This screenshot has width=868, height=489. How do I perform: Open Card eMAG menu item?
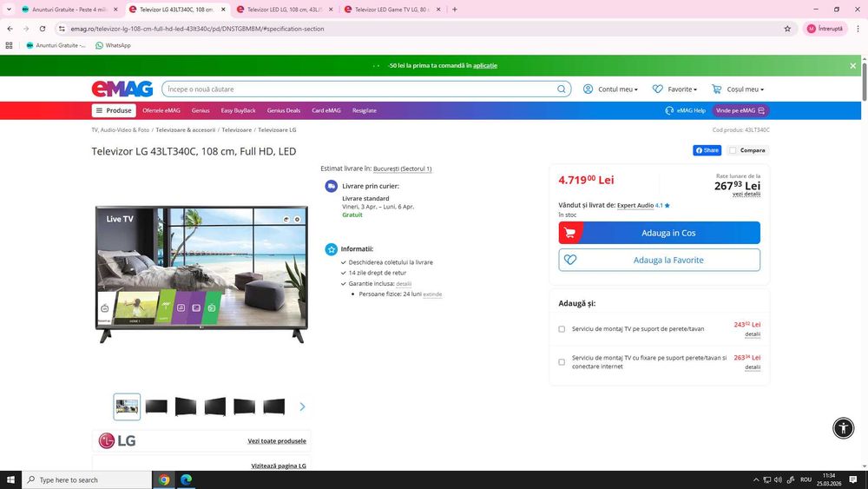326,110
